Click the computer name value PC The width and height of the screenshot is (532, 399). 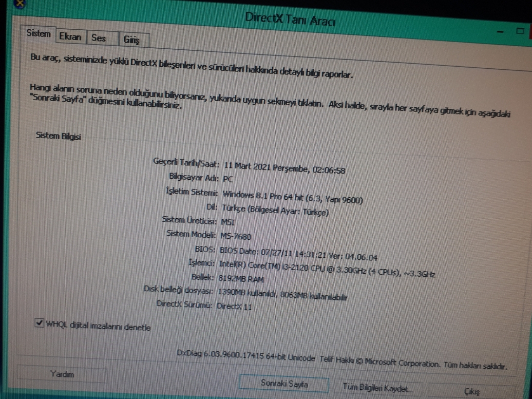(228, 179)
